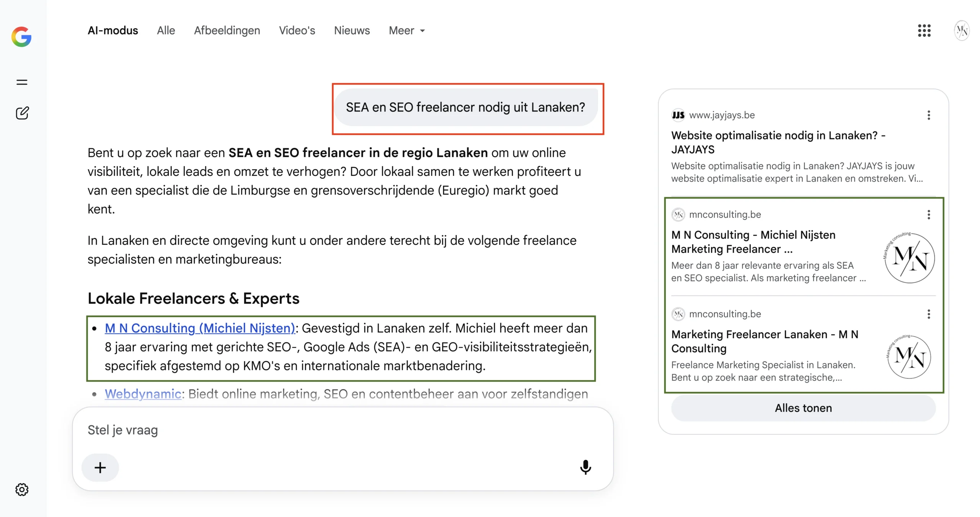Open settings via the gear icon

click(22, 489)
